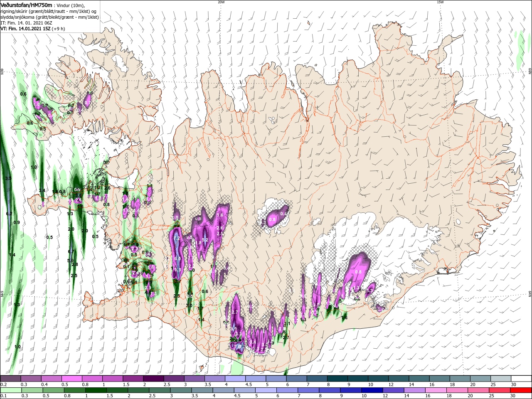This screenshot has width=532, height=399.
Task: Click the 3.0 rain value in the south
Action: (189, 305)
